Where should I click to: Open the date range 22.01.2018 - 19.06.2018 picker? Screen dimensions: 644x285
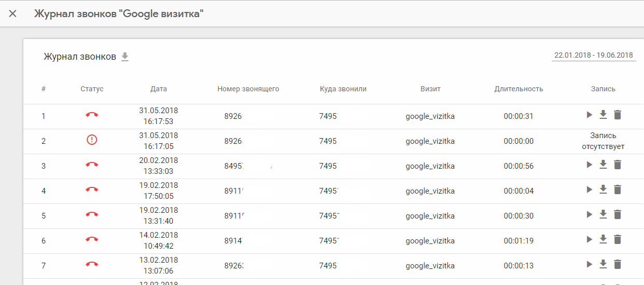pyautogui.click(x=594, y=55)
